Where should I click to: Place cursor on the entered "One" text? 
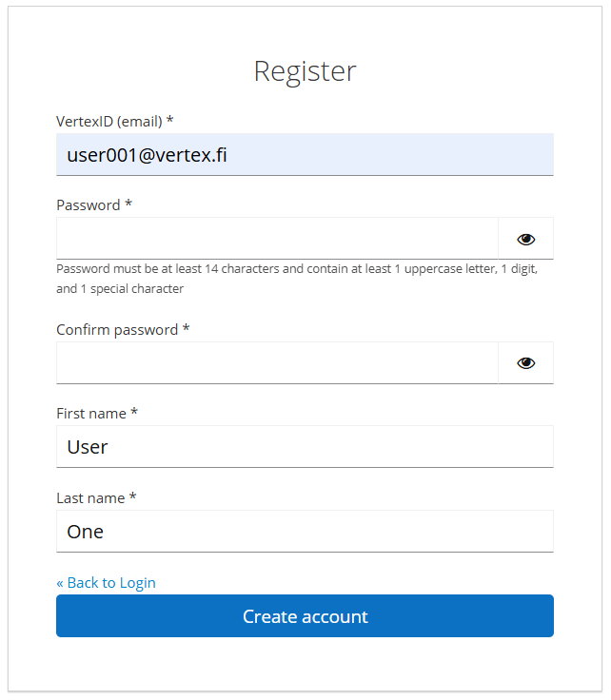(86, 531)
